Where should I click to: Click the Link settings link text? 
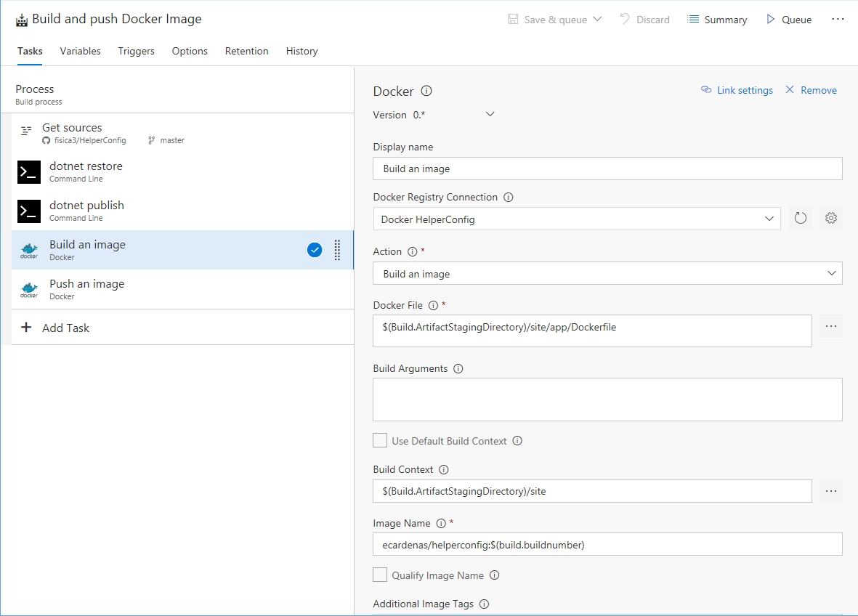click(x=745, y=90)
